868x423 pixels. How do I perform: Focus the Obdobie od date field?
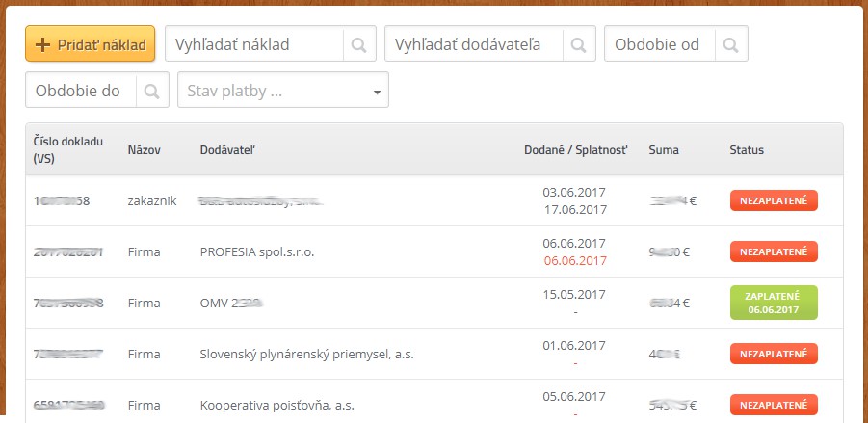click(660, 43)
